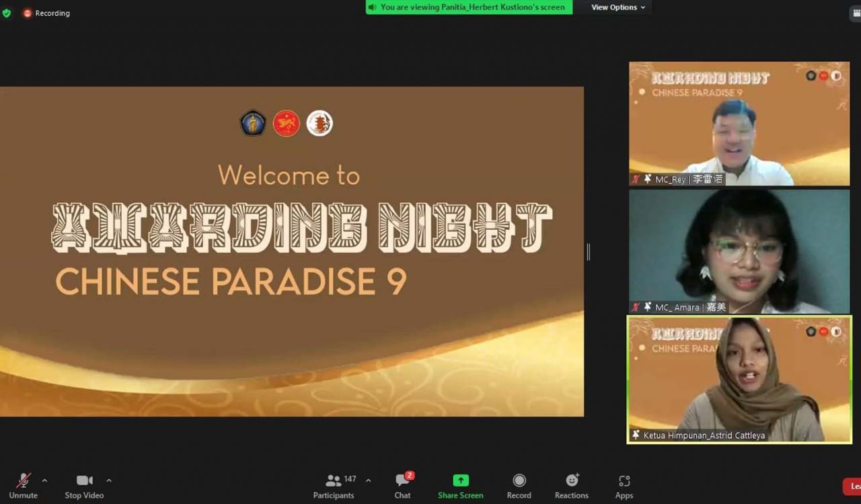Open the View Options menu
The width and height of the screenshot is (861, 504).
click(617, 7)
